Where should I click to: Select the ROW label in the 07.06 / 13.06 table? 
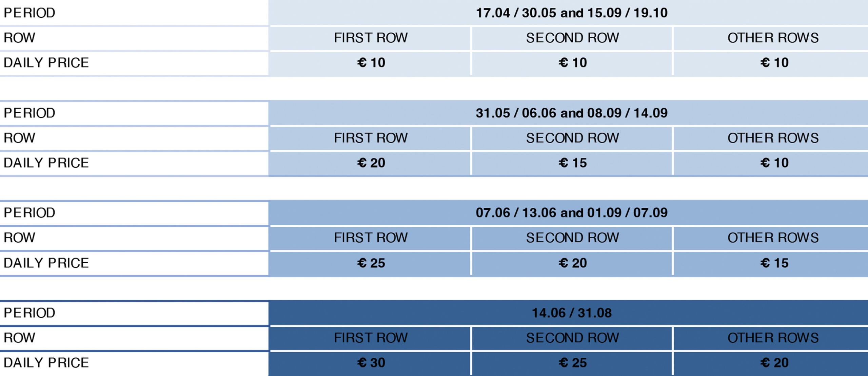pos(19,238)
